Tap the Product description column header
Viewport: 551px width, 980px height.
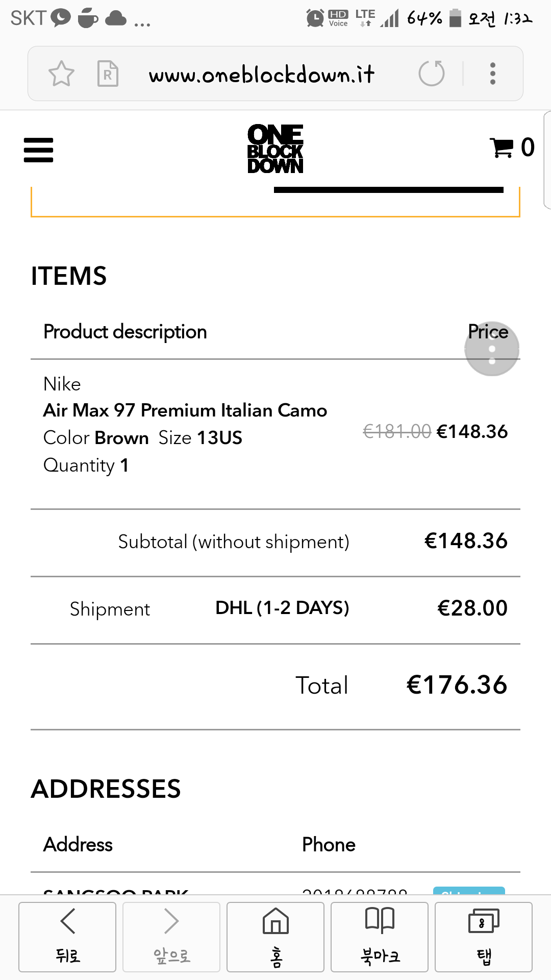point(125,332)
